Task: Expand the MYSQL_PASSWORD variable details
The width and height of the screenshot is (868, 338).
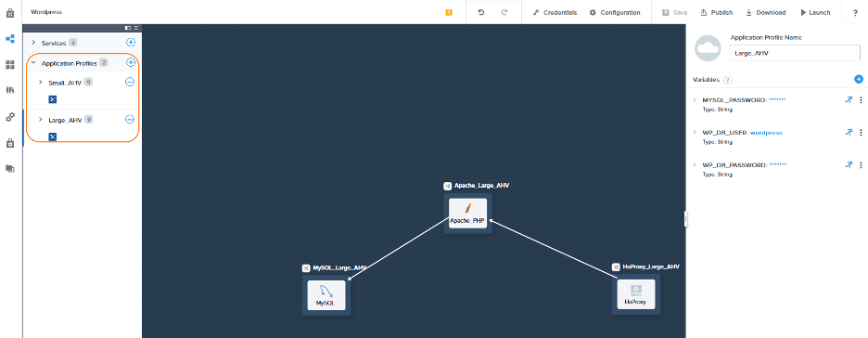Action: point(696,99)
